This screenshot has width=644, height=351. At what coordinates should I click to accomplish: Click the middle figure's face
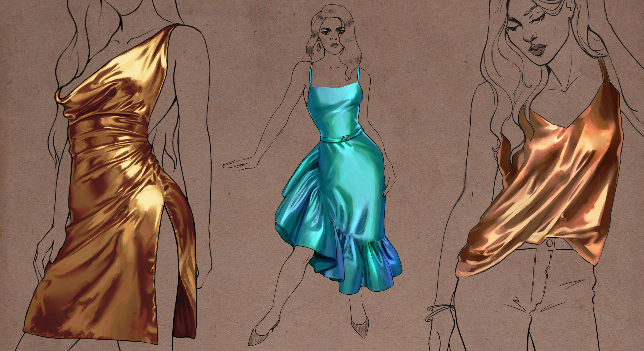(333, 38)
